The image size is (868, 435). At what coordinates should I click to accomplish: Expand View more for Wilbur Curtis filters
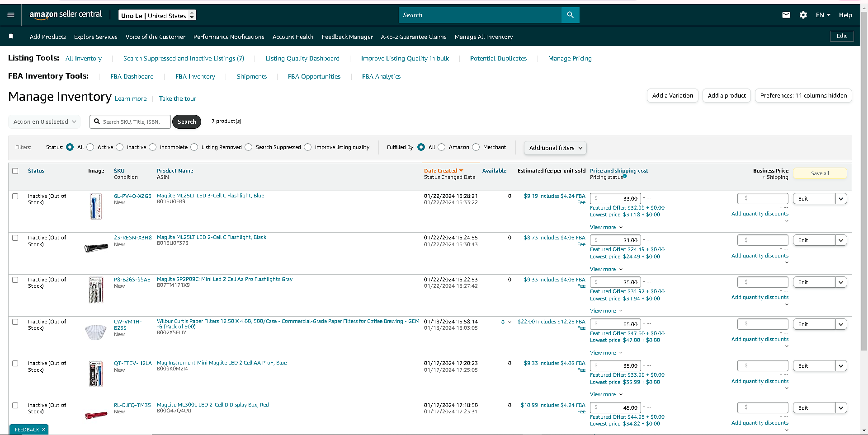(x=606, y=353)
